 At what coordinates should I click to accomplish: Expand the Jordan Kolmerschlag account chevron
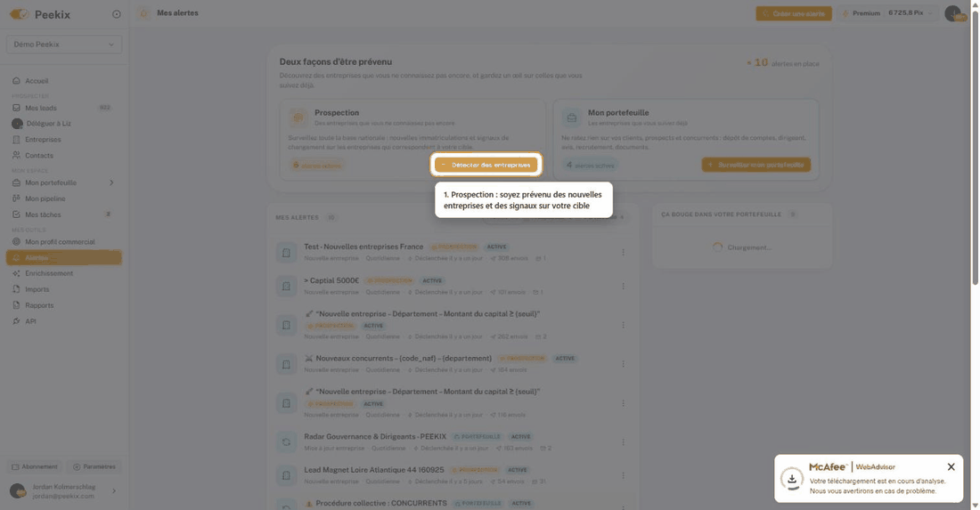114,491
